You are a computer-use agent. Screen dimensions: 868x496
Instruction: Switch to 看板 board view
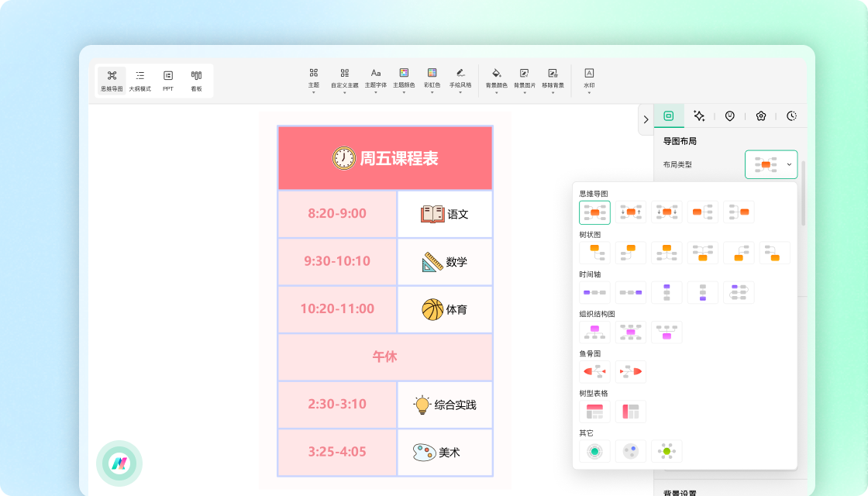pos(197,81)
